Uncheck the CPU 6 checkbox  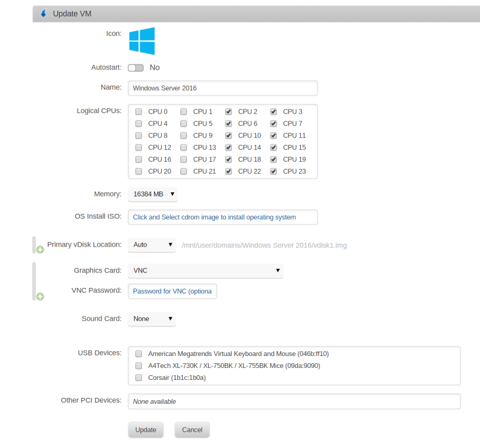229,124
